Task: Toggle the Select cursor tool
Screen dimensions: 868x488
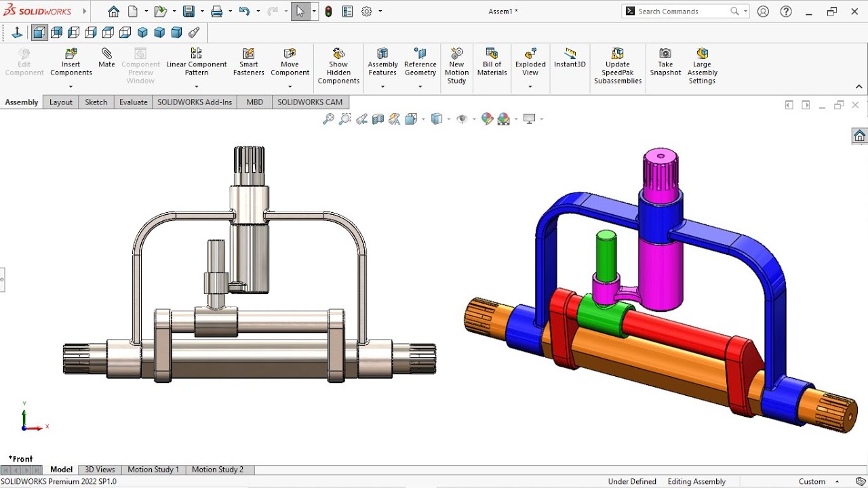Action: tap(300, 12)
